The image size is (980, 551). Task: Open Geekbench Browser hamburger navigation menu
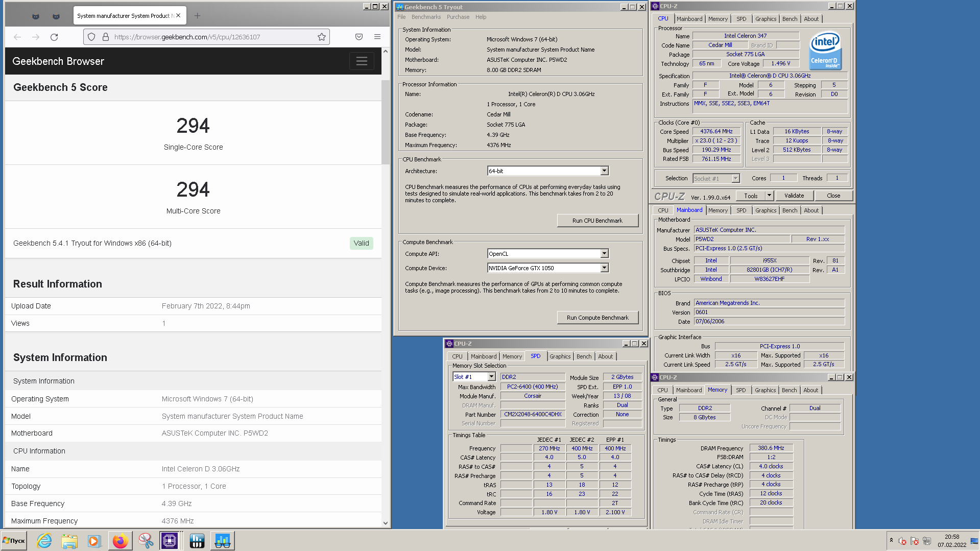point(362,61)
